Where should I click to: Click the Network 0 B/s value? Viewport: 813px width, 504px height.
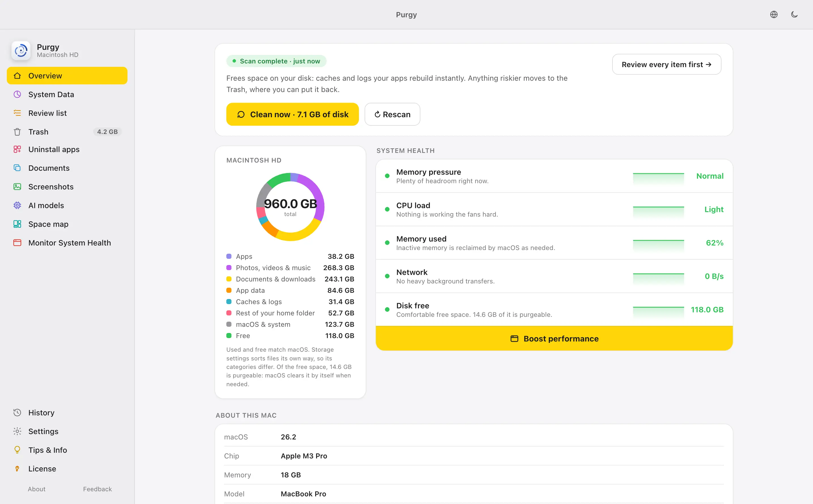pyautogui.click(x=714, y=276)
